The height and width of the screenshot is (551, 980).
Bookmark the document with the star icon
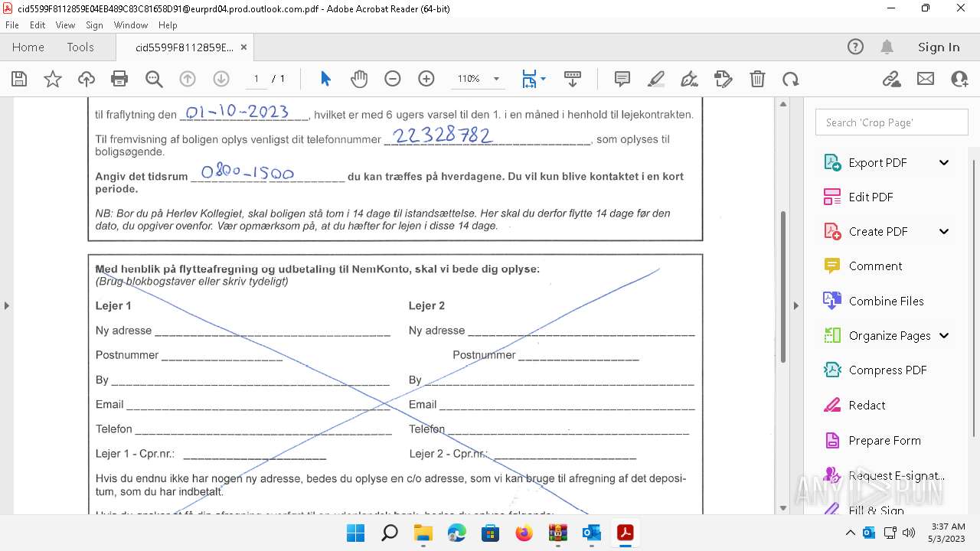[x=53, y=79]
